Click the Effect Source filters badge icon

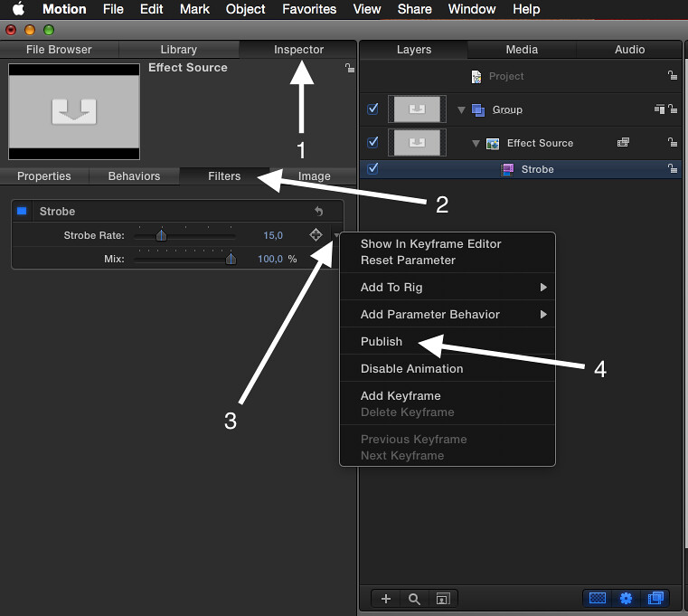pyautogui.click(x=623, y=142)
